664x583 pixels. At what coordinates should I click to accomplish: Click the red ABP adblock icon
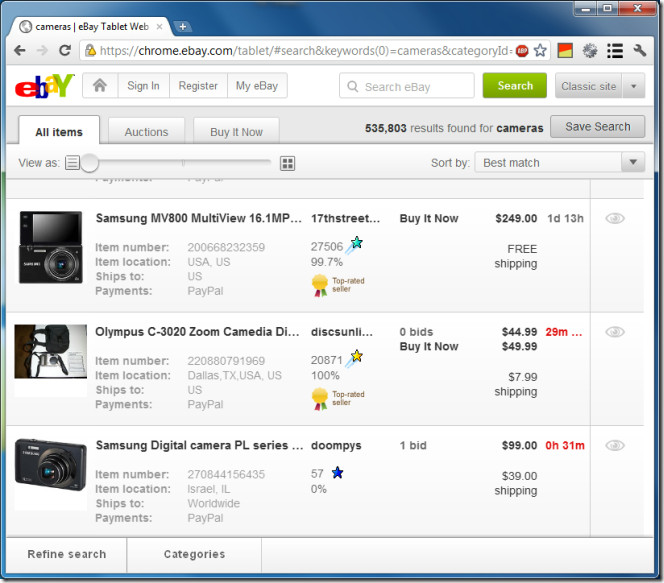point(522,51)
